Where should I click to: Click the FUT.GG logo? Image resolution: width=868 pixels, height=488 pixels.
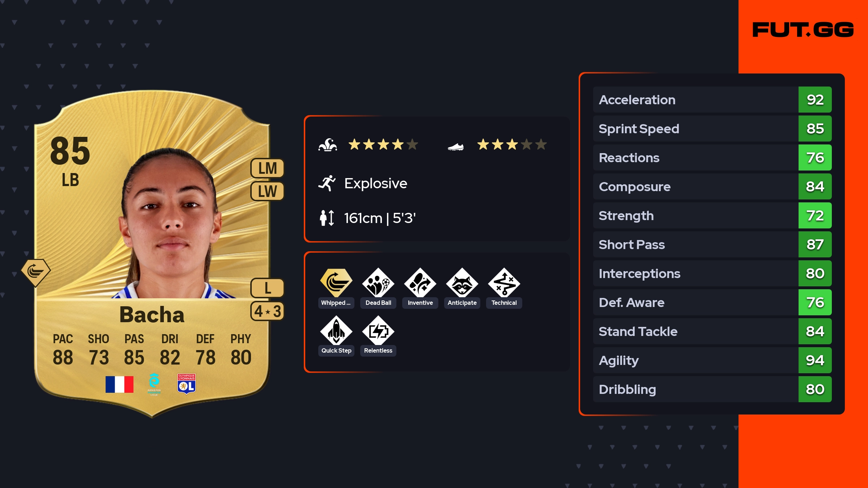803,30
